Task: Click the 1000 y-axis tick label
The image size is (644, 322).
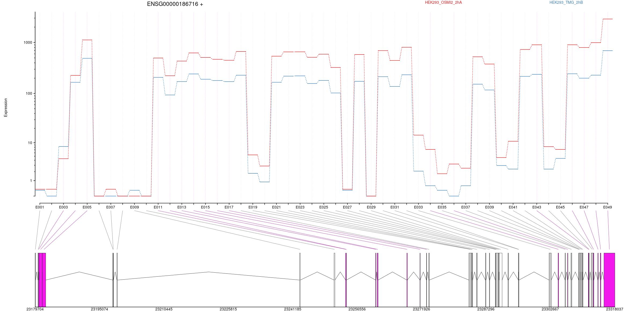Action: [28, 42]
